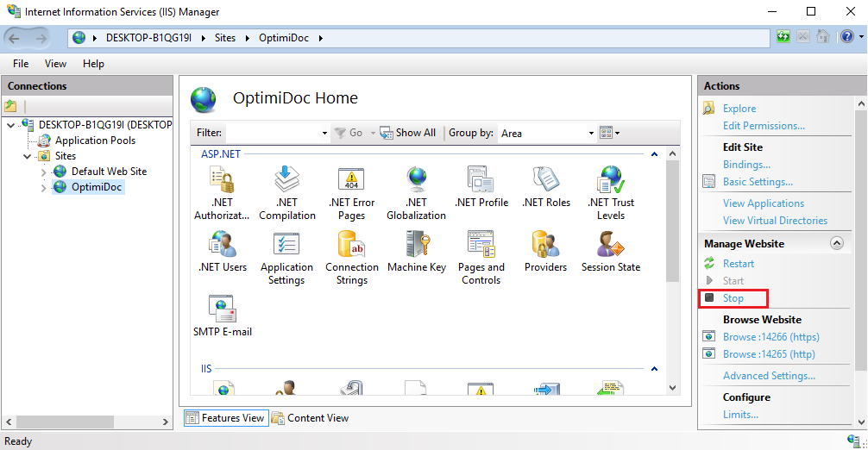Viewport: 868px width, 450px height.
Task: Open the Filter combo box dropdown
Action: click(x=324, y=134)
